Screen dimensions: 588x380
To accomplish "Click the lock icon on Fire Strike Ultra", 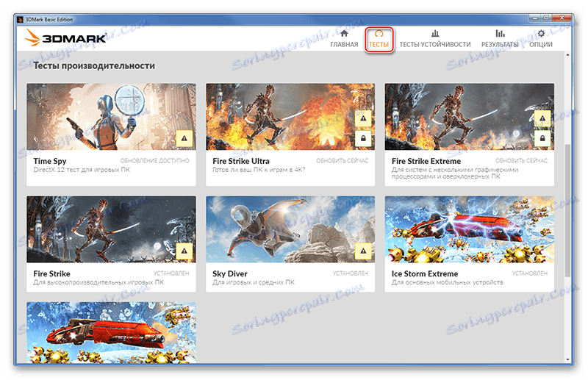I will coord(363,138).
